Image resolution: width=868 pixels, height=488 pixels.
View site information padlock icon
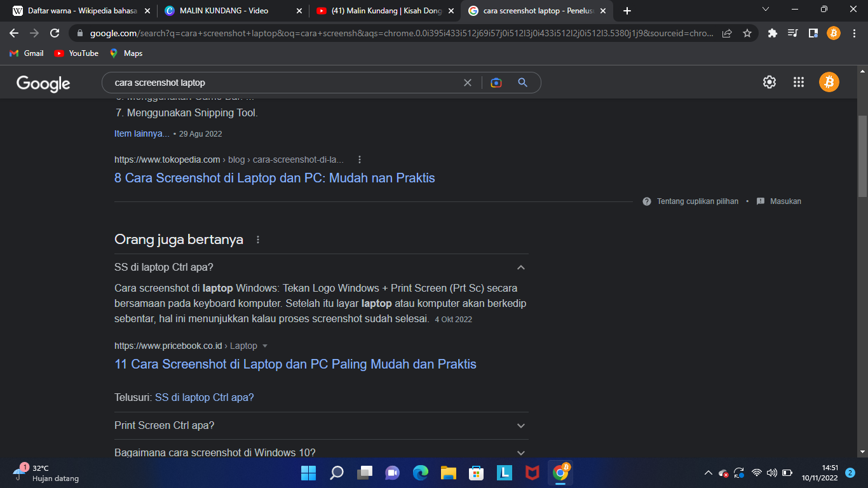(x=80, y=33)
